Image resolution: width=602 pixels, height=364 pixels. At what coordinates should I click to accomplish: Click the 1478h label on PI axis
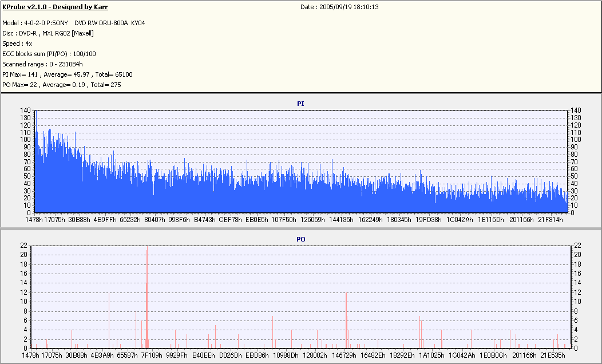click(x=34, y=220)
